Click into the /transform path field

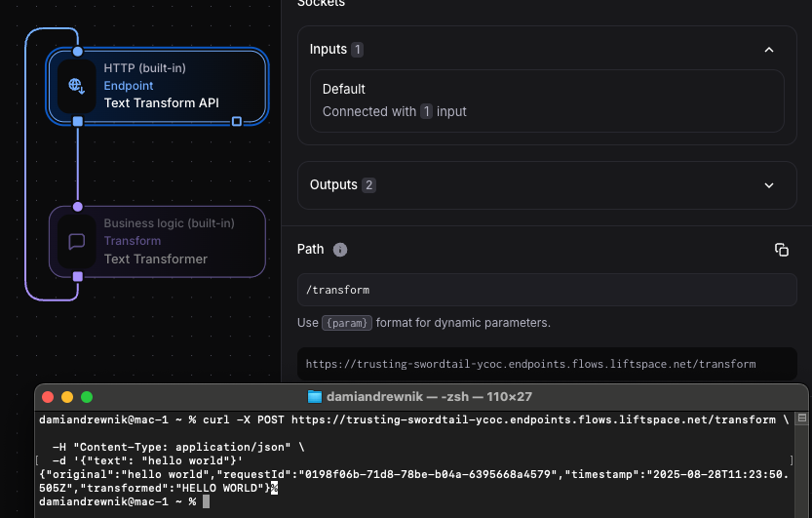tap(547, 290)
